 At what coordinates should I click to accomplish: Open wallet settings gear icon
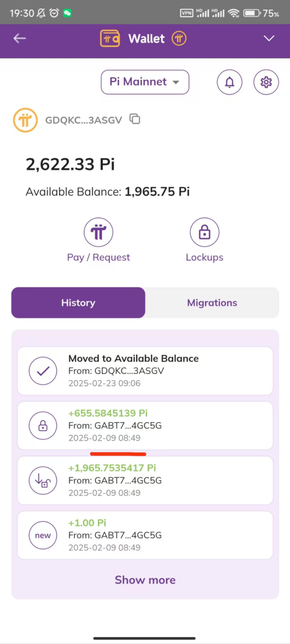266,82
